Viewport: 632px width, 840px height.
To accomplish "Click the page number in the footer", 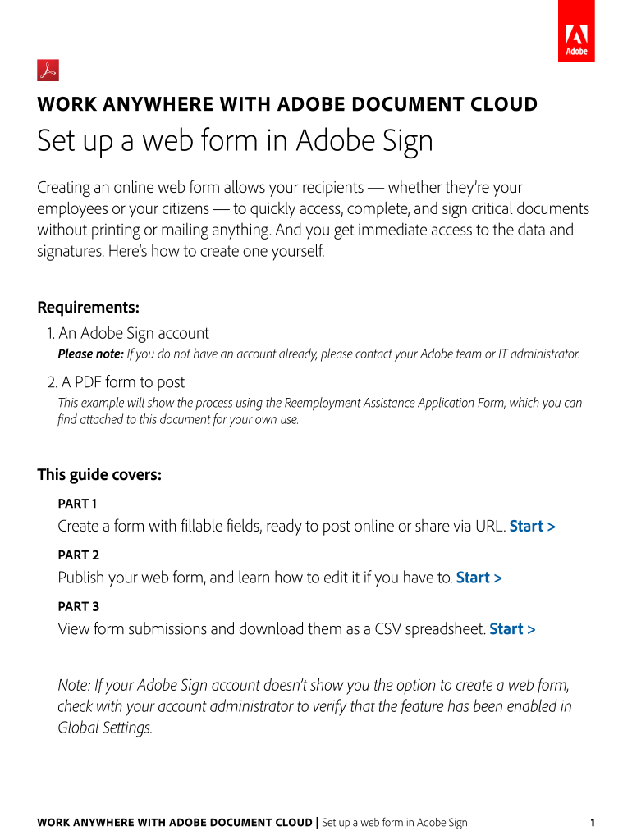I will coord(592,823).
